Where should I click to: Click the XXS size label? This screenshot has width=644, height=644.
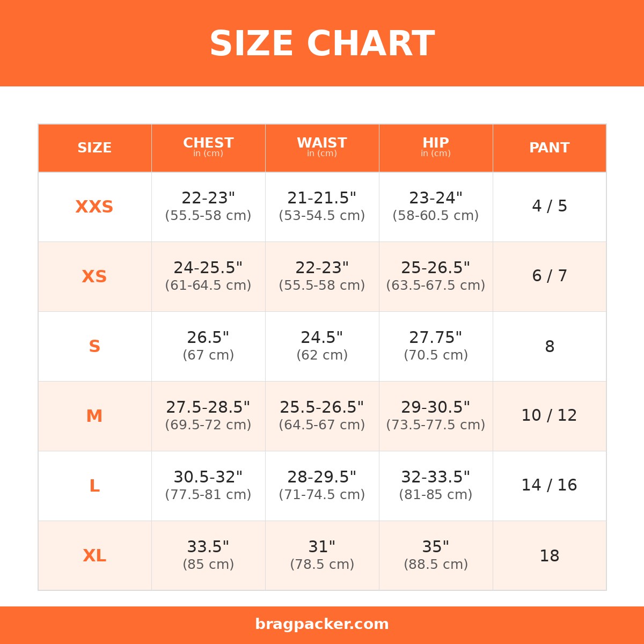pos(94,207)
